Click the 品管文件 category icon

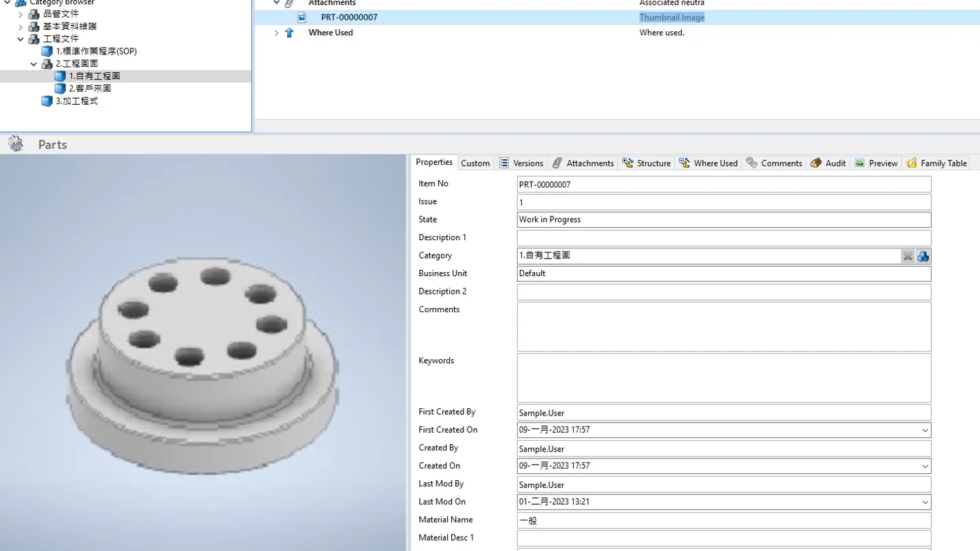[34, 14]
